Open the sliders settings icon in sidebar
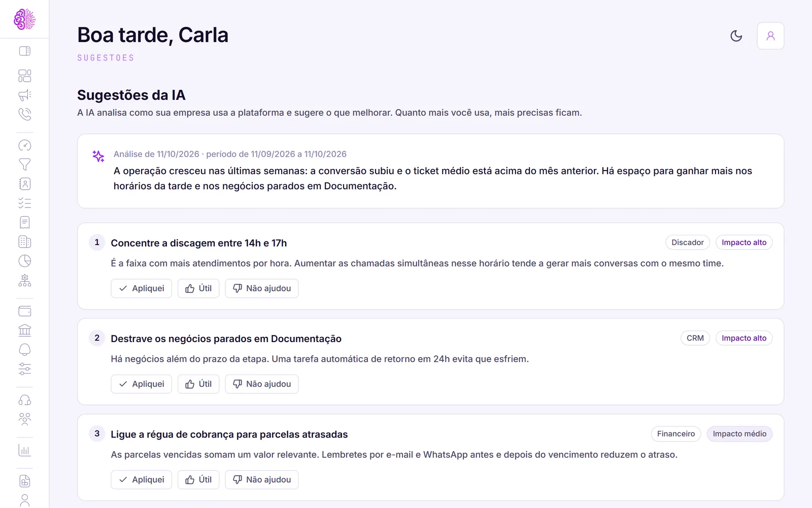The image size is (812, 508). pyautogui.click(x=24, y=369)
